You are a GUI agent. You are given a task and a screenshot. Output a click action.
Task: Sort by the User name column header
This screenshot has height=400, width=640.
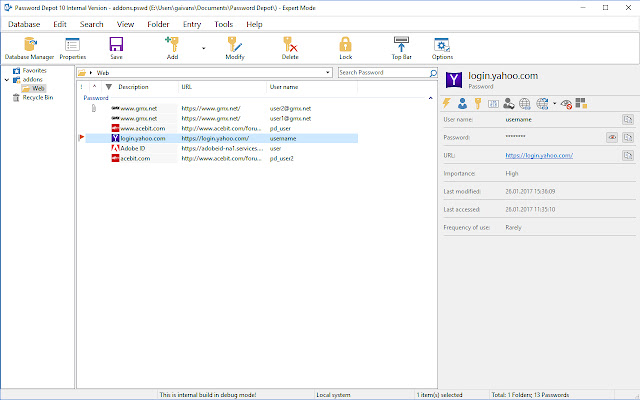(284, 87)
